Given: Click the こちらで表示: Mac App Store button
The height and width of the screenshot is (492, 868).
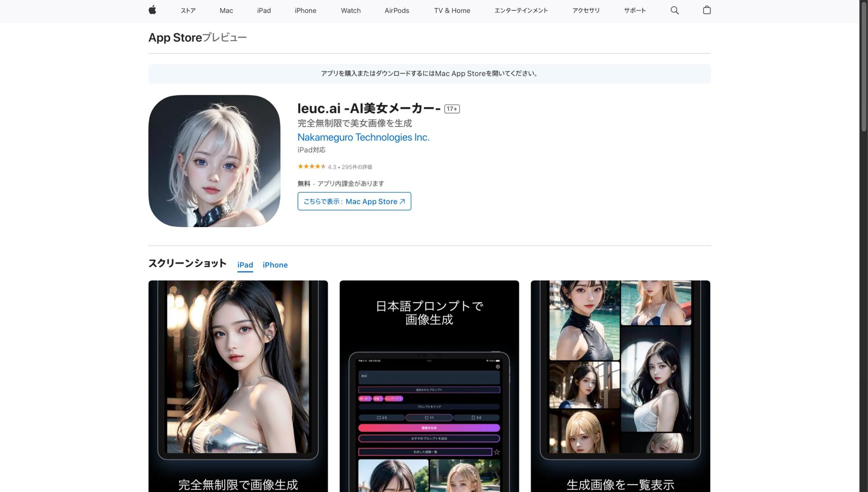Looking at the screenshot, I should pyautogui.click(x=354, y=201).
